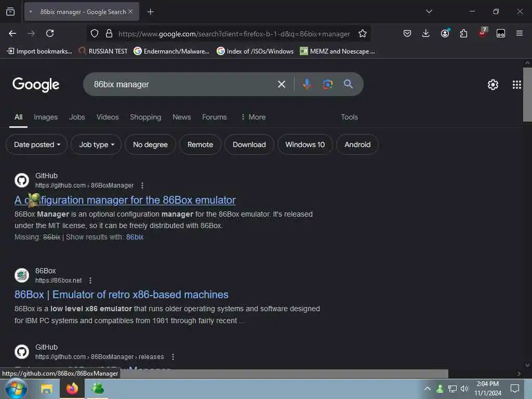Screen dimensions: 532x399
Task: Open Google Lens image search icon
Action: coord(327,84)
